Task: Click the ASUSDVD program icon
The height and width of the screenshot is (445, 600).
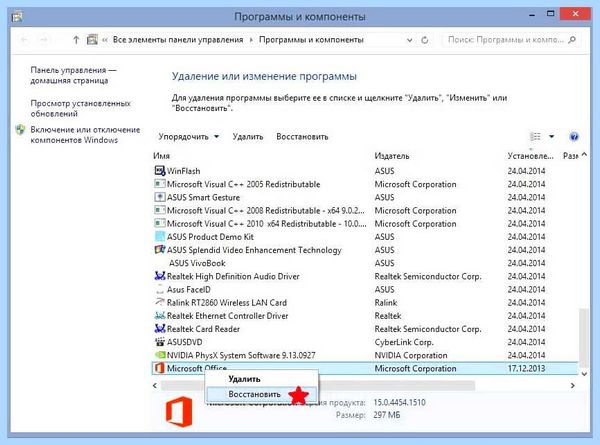Action: point(160,342)
